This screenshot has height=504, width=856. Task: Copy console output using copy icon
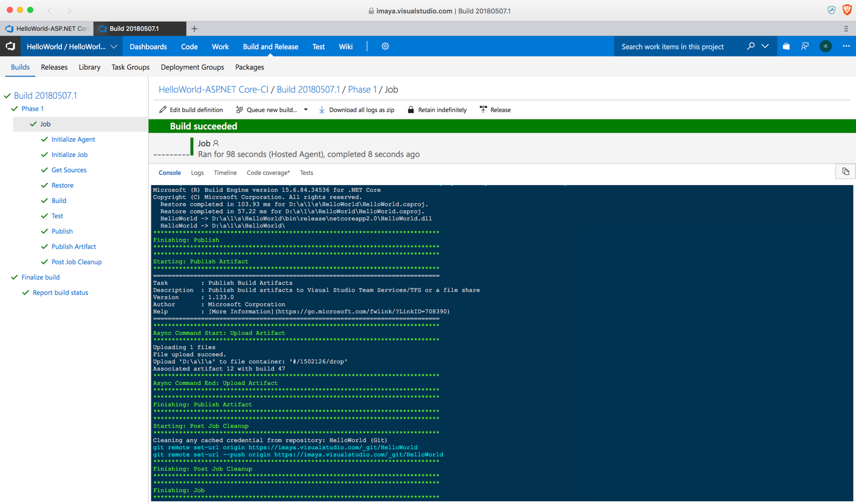click(846, 171)
